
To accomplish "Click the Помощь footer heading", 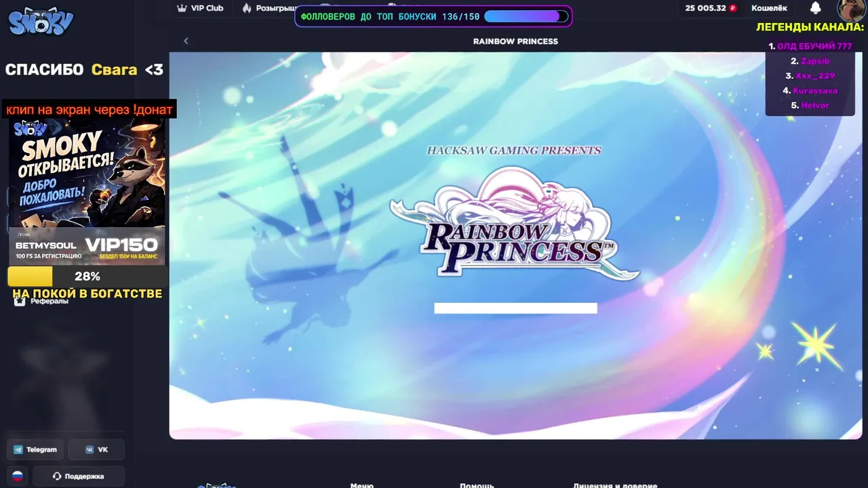I will click(x=477, y=485).
